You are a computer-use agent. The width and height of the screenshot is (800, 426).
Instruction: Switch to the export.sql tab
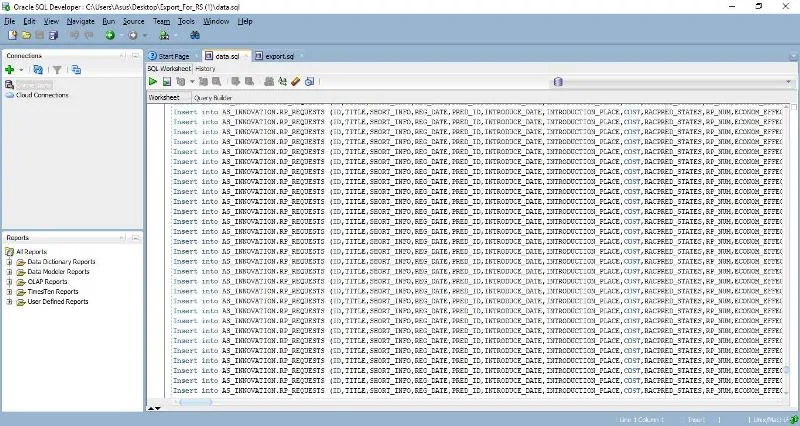coord(280,56)
